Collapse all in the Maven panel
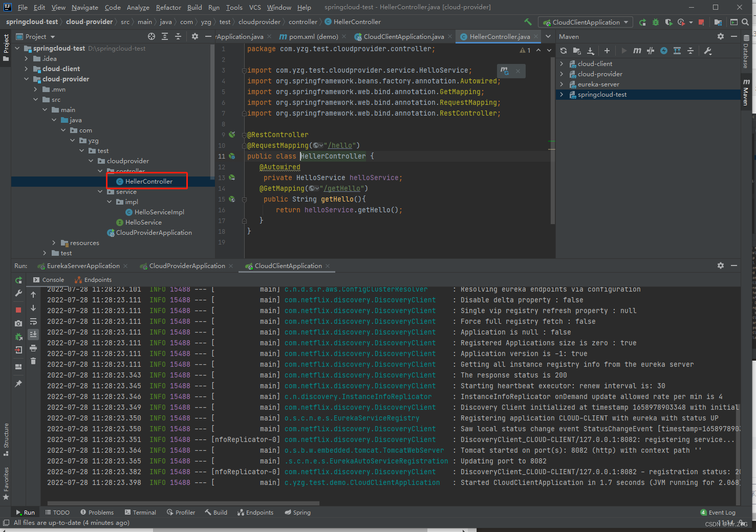 coord(690,51)
